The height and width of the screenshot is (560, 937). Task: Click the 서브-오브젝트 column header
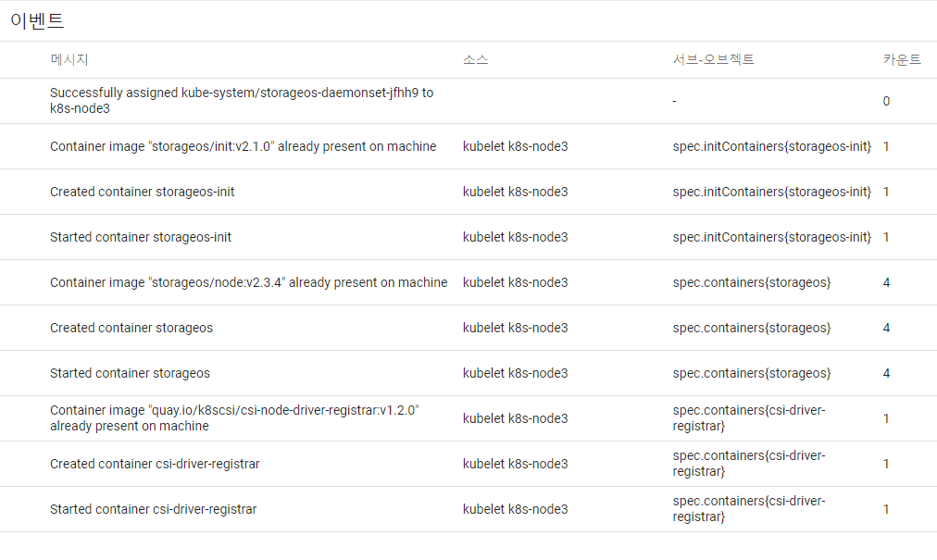tap(713, 60)
